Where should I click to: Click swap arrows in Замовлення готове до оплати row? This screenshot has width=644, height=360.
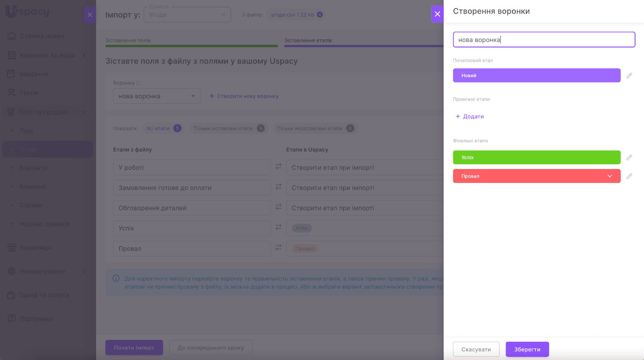279,186
